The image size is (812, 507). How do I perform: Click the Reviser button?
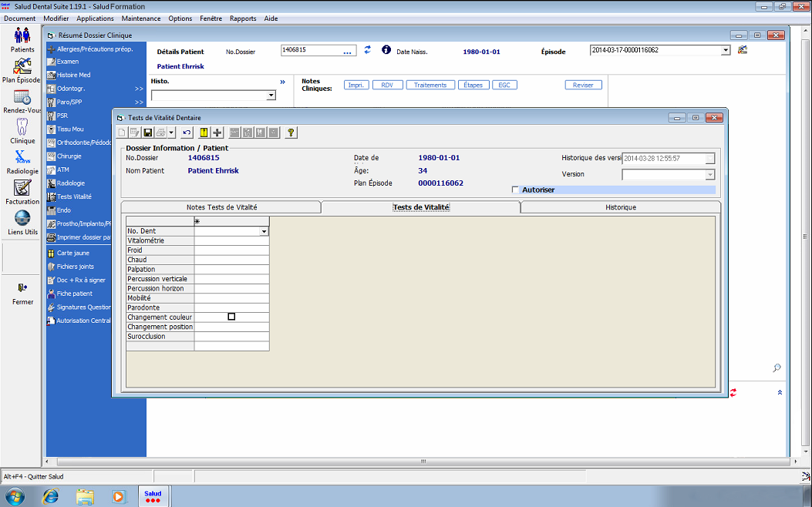point(583,85)
